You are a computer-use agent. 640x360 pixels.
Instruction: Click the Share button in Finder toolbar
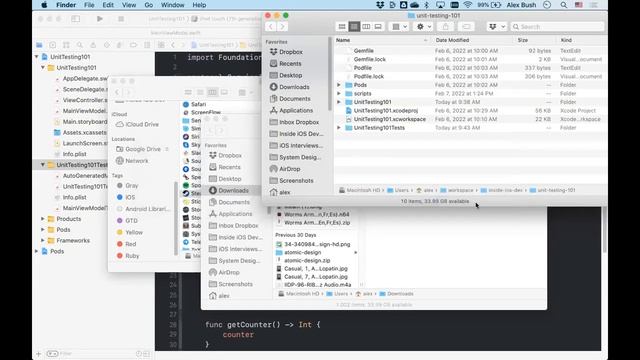pos(445,27)
